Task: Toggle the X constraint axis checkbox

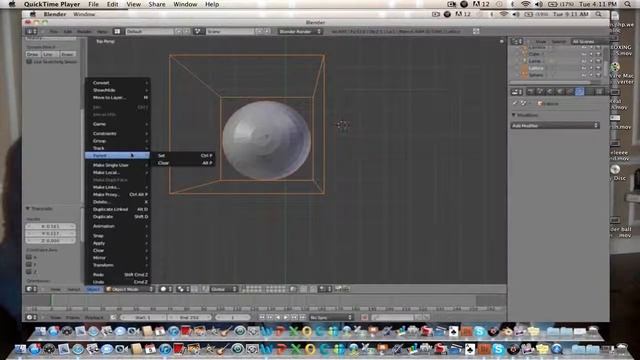Action: click(x=29, y=257)
